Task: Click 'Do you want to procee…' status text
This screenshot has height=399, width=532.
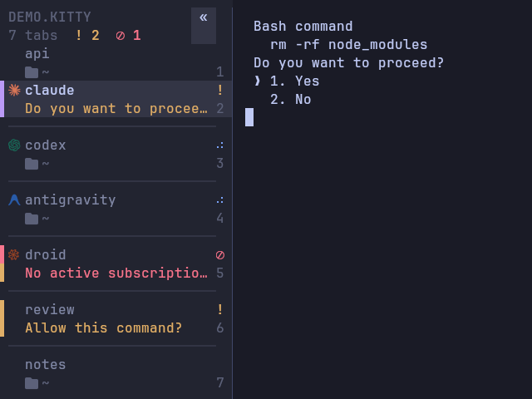Action: [x=116, y=109]
